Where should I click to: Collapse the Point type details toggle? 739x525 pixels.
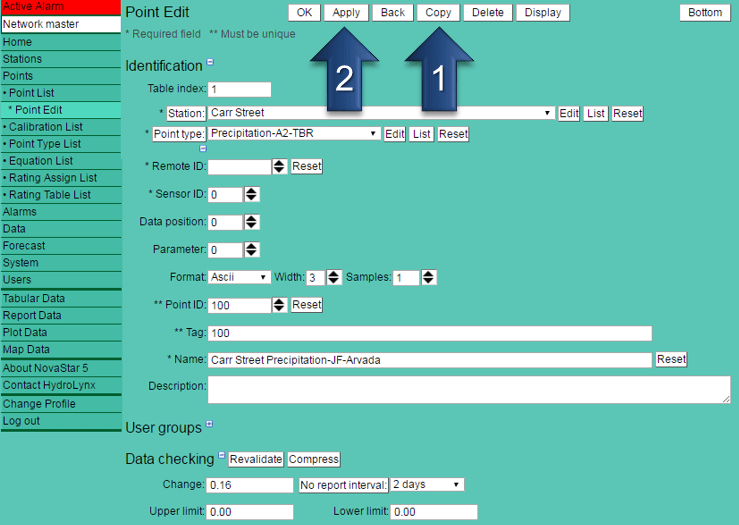click(203, 148)
